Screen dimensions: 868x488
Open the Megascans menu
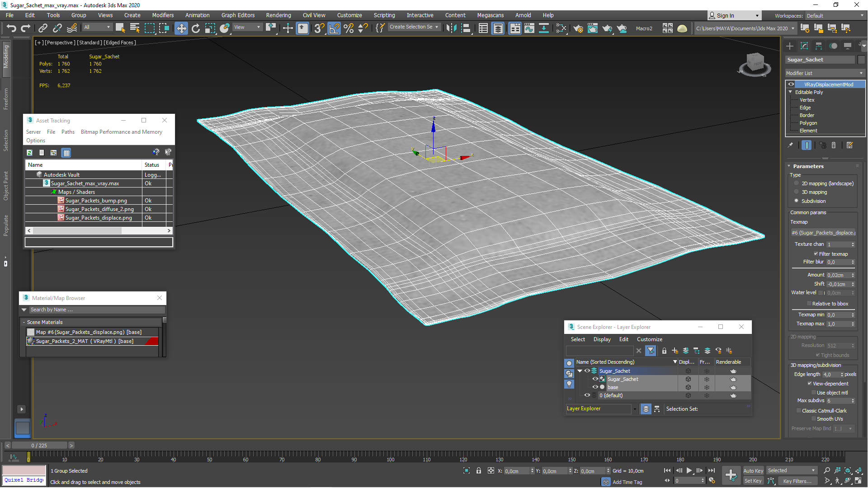coord(490,15)
